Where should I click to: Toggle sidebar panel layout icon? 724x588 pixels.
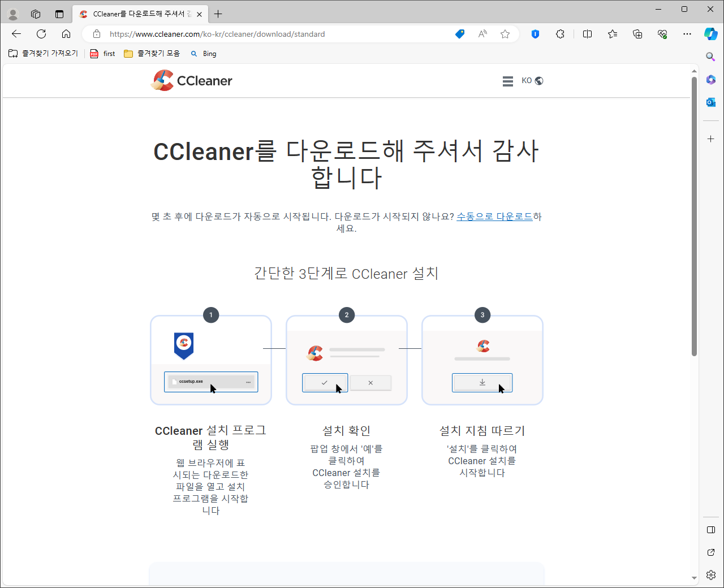tap(711, 530)
